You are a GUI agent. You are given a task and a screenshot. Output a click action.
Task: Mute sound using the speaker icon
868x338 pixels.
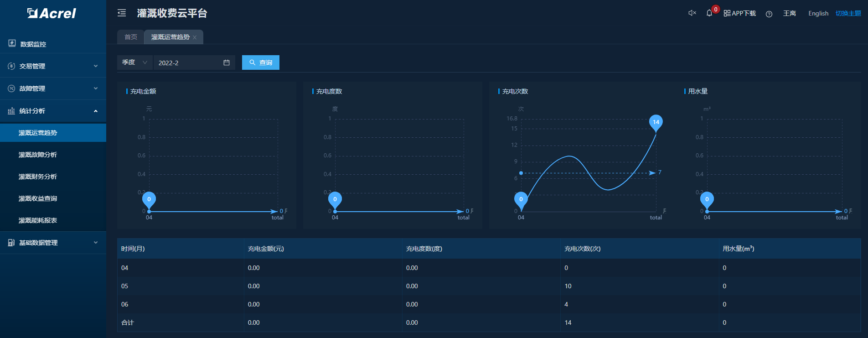[x=692, y=13]
